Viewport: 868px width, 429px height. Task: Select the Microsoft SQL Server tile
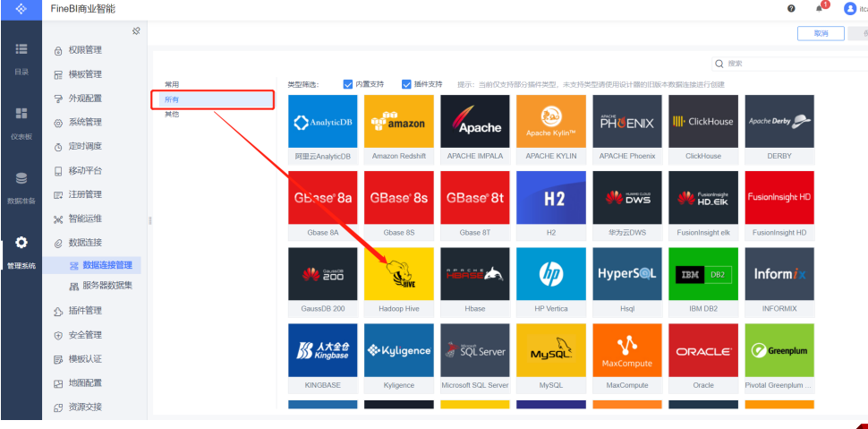(475, 358)
